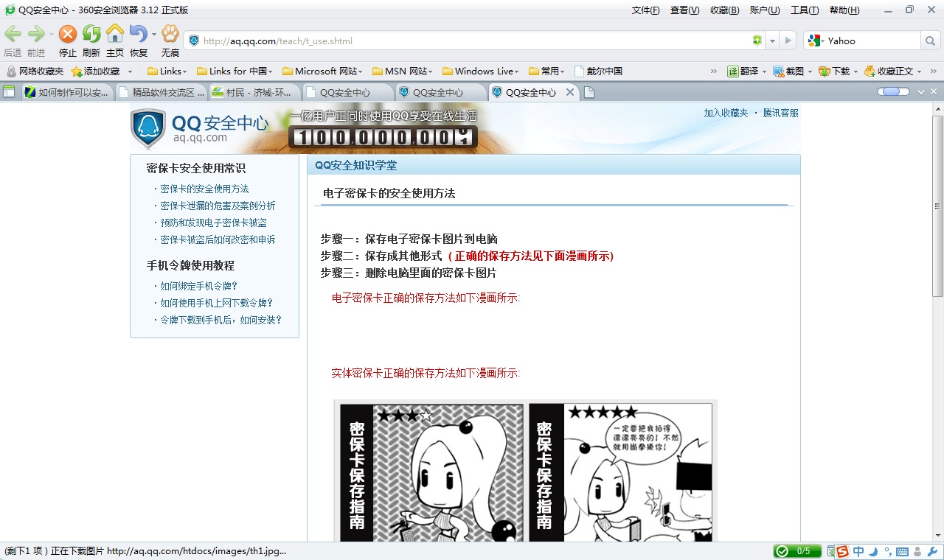Refresh the page using 刷新
Viewport: 944px width, 560px height.
91,34
